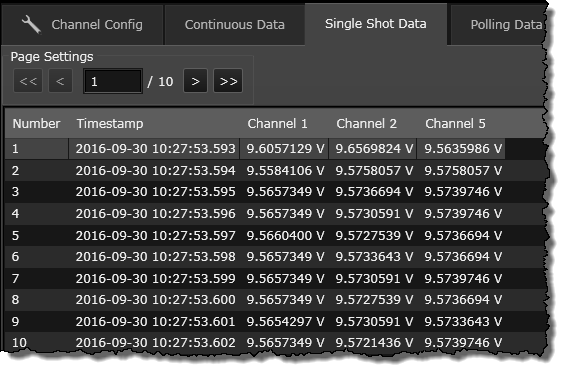
Task: Open the Polling Data tab
Action: 497,25
